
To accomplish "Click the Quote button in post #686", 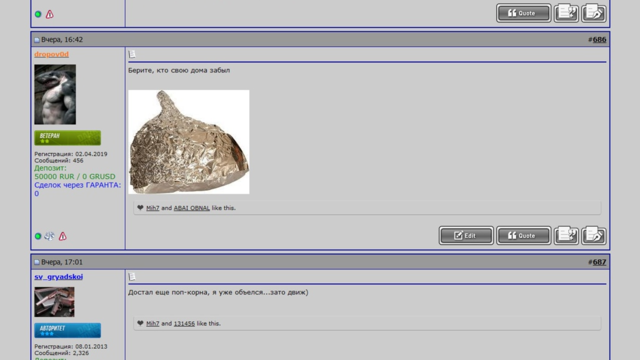I will pyautogui.click(x=523, y=236).
